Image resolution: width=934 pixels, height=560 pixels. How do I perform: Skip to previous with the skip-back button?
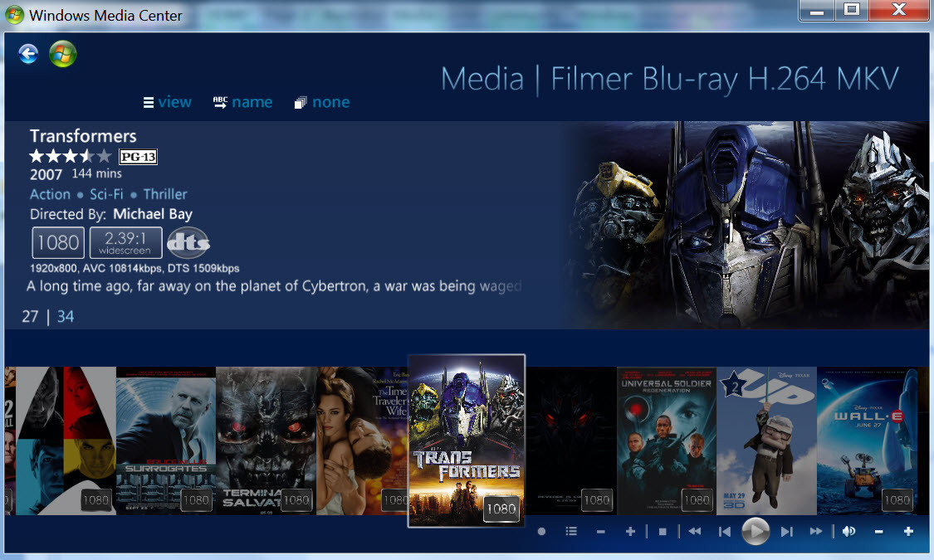724,532
